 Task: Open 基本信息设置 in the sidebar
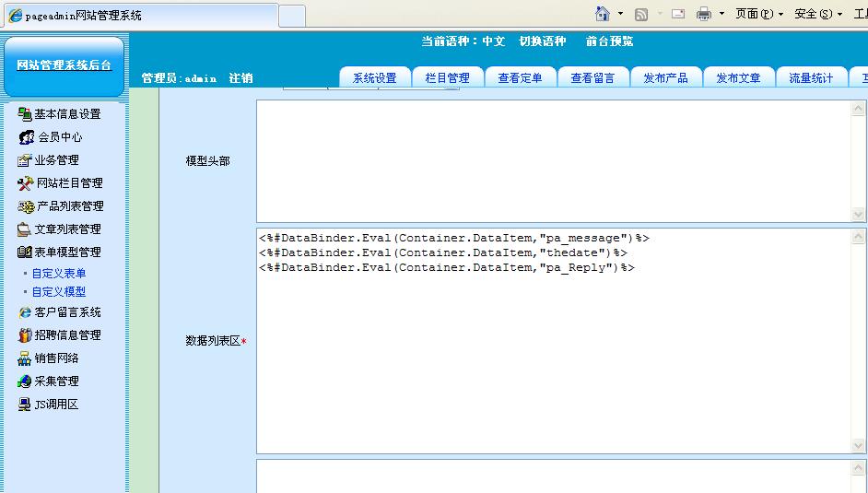pyautogui.click(x=66, y=114)
